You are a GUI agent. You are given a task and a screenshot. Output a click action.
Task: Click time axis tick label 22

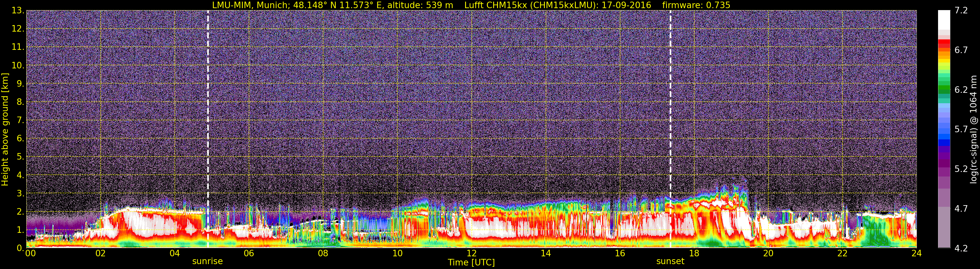(x=842, y=253)
